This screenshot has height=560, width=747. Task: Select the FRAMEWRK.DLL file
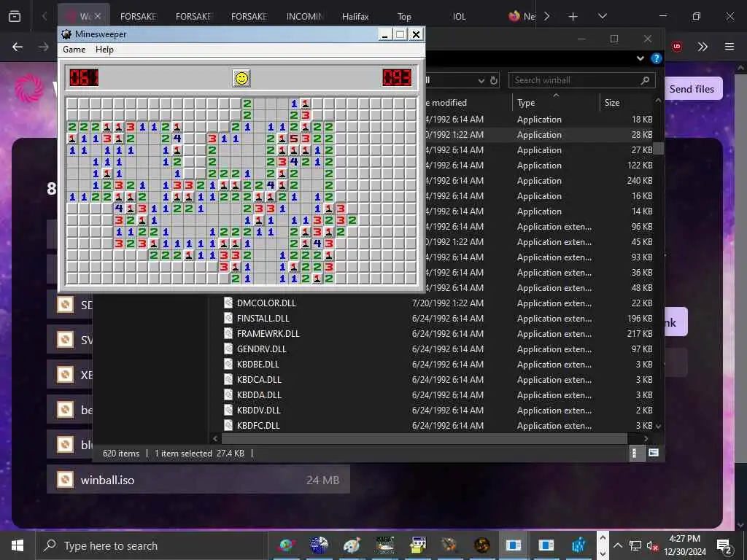point(268,333)
